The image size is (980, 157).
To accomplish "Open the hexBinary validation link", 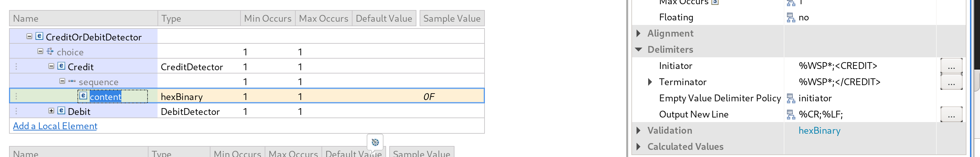I will coord(819,131).
